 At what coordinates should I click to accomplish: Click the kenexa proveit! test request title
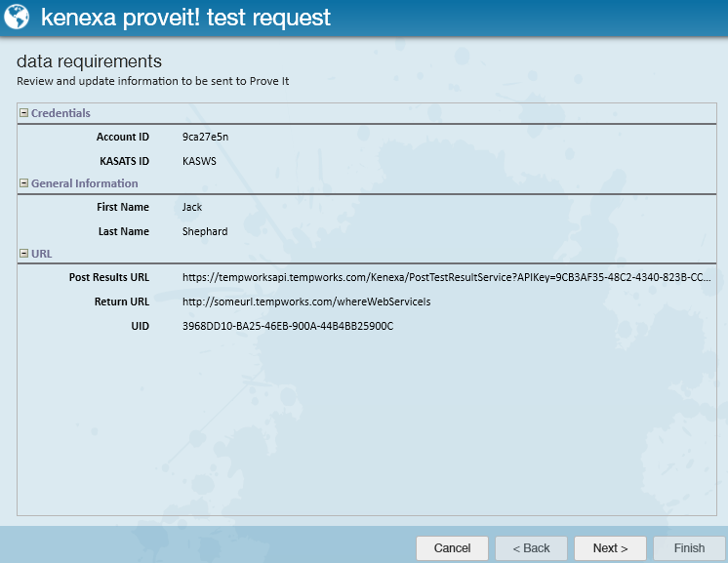point(185,18)
